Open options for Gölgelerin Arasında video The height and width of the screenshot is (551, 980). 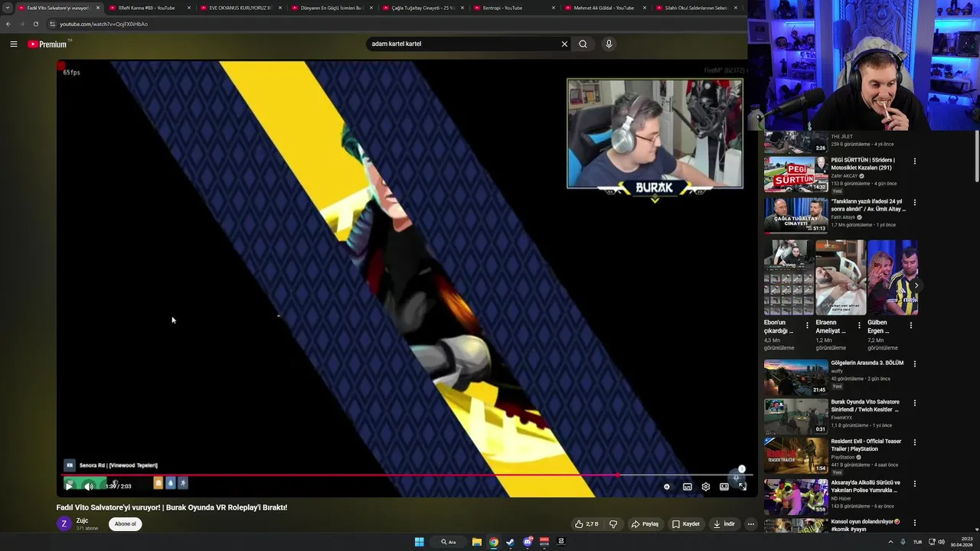914,364
